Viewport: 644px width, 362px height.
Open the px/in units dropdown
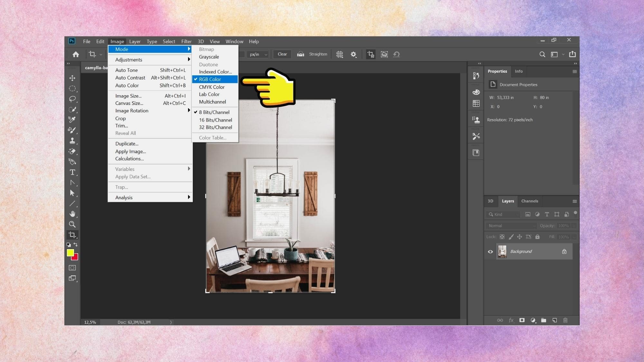pos(258,54)
